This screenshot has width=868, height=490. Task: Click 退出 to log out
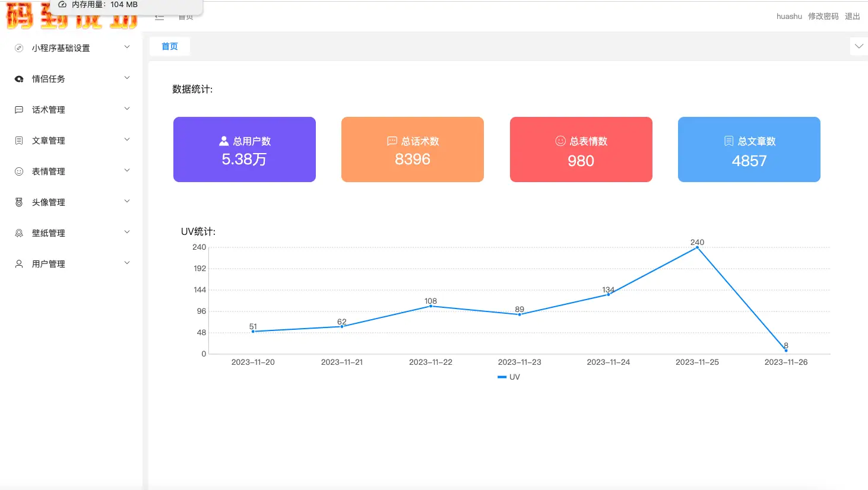tap(853, 17)
